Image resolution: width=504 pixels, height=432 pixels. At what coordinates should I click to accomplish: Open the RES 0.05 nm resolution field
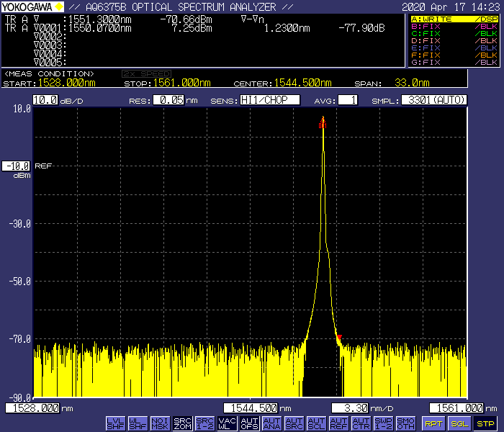[x=167, y=100]
